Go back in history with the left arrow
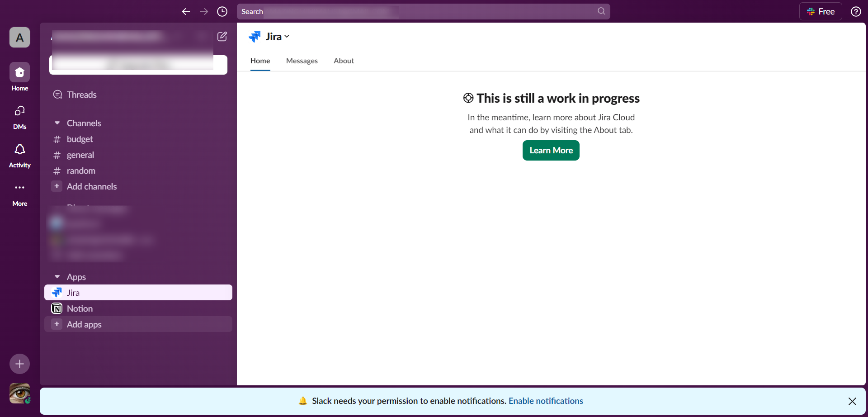 pos(186,12)
